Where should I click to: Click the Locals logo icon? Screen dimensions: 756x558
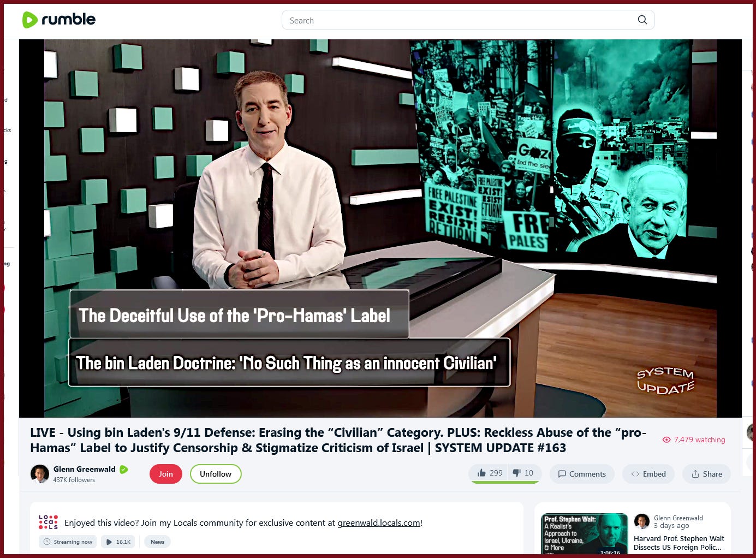(48, 523)
